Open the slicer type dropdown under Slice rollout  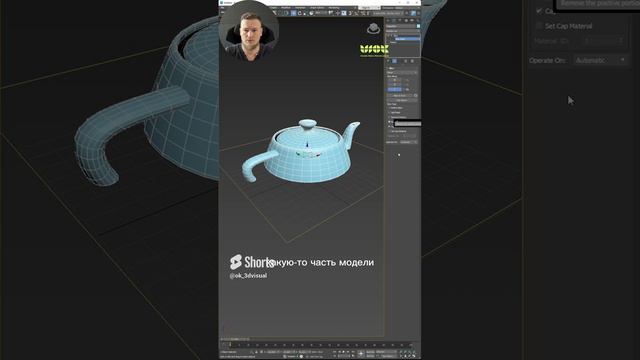[402, 73]
